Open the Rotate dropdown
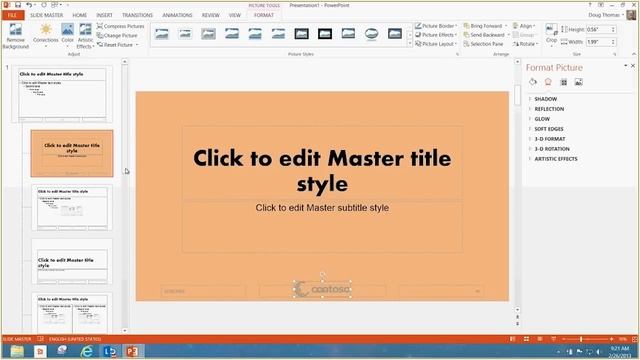The height and width of the screenshot is (360, 640). (525, 44)
